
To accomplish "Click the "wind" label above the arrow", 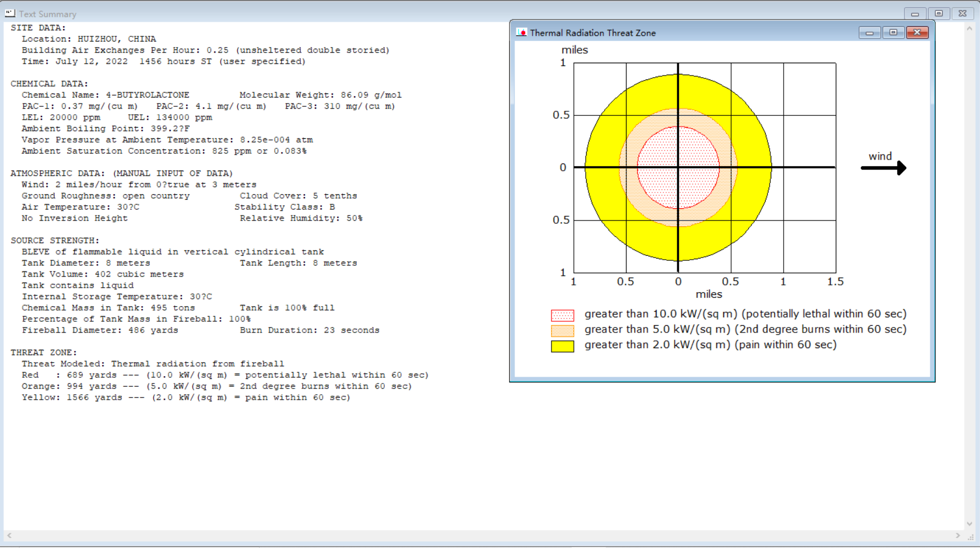I will 880,156.
